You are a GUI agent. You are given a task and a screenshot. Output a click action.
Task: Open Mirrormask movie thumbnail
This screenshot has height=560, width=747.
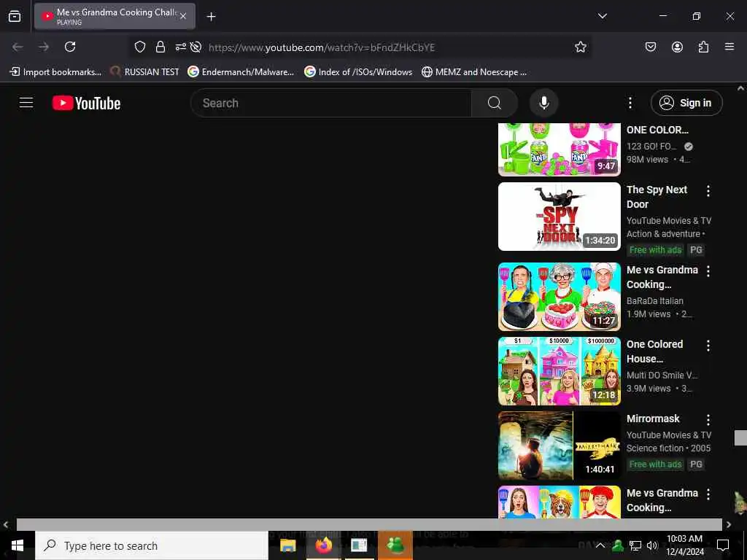tap(560, 446)
